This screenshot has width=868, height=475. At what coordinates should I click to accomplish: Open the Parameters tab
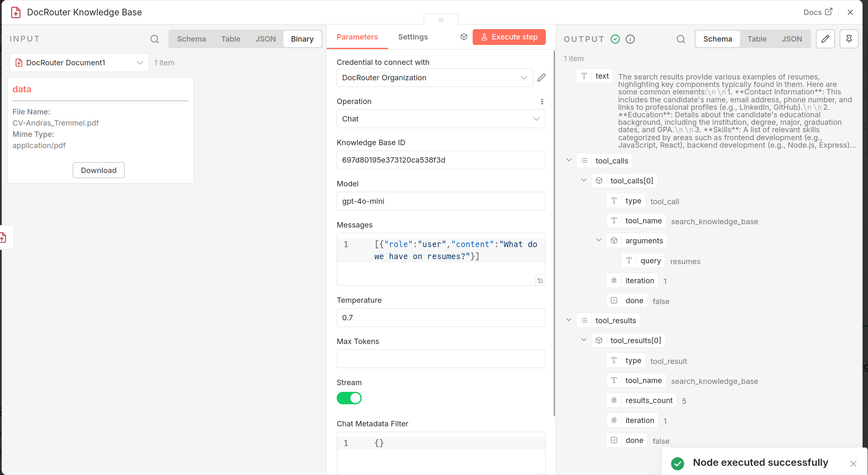[x=357, y=37]
